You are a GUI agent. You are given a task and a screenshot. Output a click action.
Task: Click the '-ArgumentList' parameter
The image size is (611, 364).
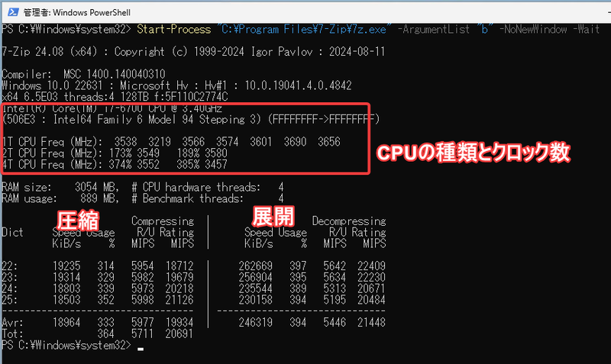[x=434, y=29]
